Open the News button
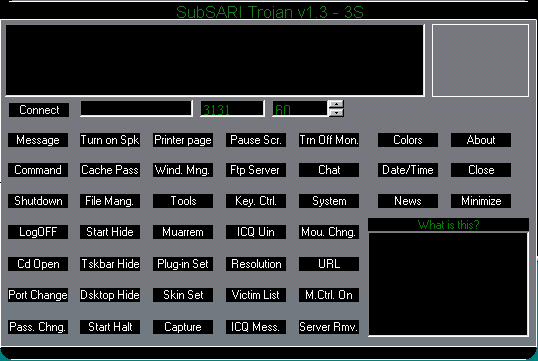538x361 pixels. click(408, 201)
